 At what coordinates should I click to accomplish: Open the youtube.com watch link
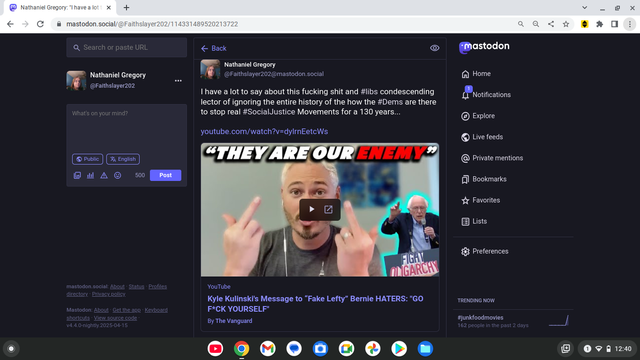coord(264,131)
